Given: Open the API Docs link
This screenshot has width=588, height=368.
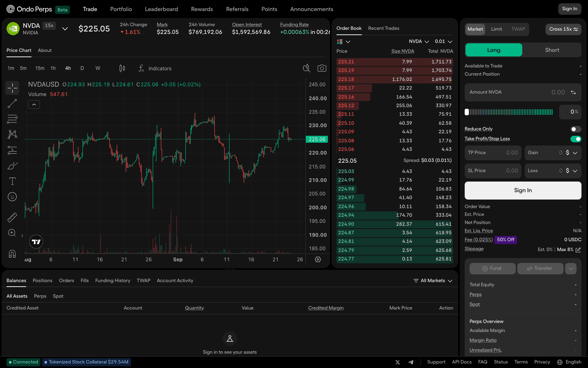Looking at the screenshot, I should (x=462, y=362).
